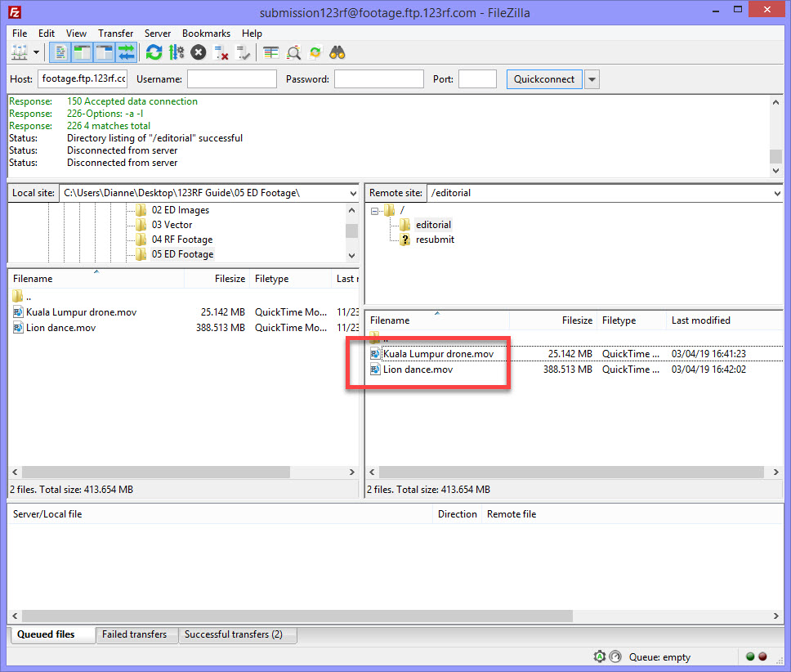Click the message log scroll down arrow

coord(775,171)
